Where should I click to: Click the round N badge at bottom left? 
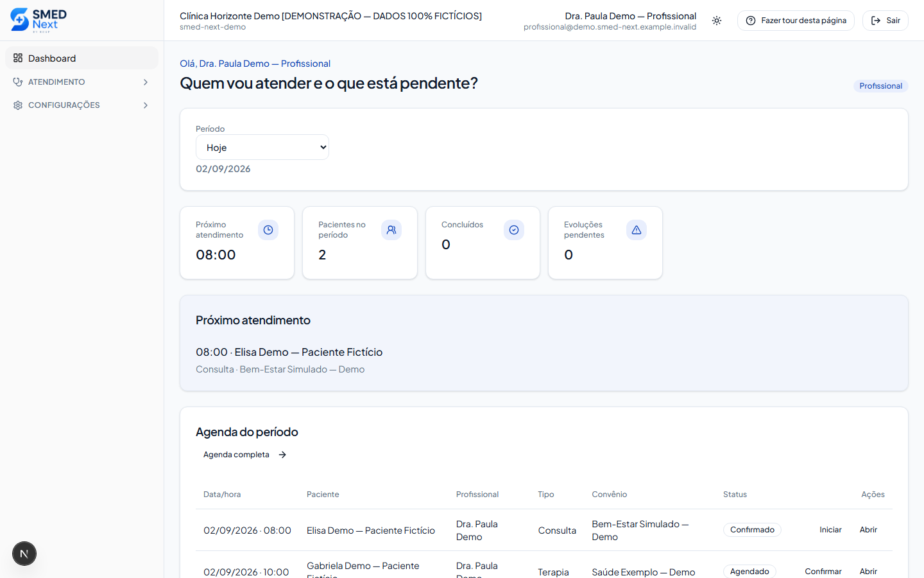24,554
